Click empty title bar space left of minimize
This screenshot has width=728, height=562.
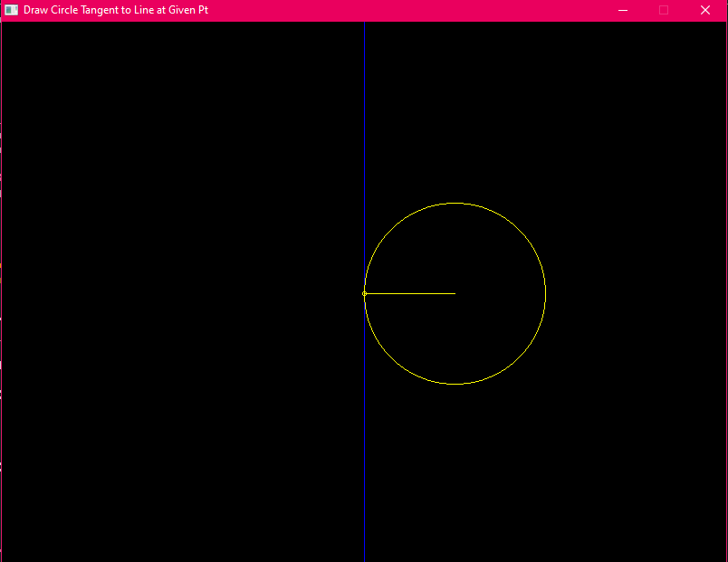407,10
